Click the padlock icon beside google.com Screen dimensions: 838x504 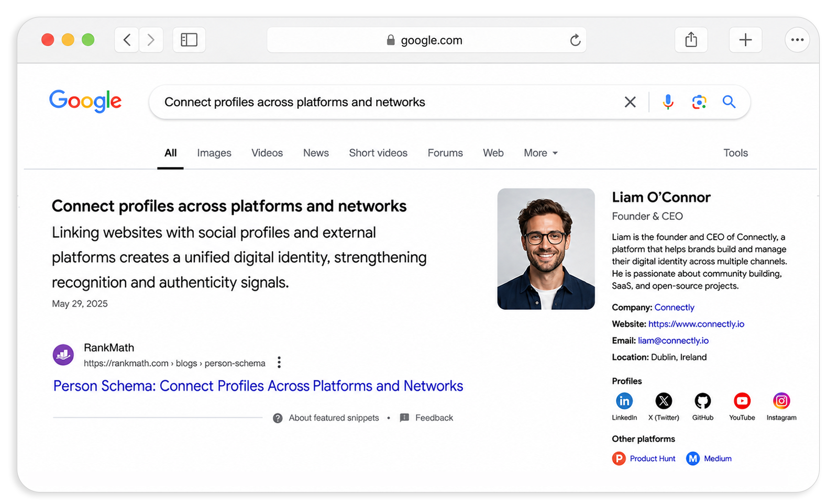click(391, 40)
